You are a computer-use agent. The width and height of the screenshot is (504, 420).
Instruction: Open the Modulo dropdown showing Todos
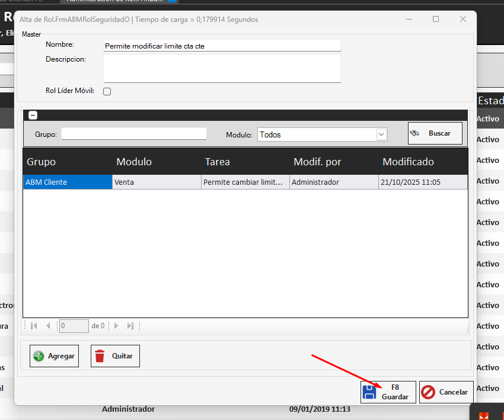(x=381, y=135)
